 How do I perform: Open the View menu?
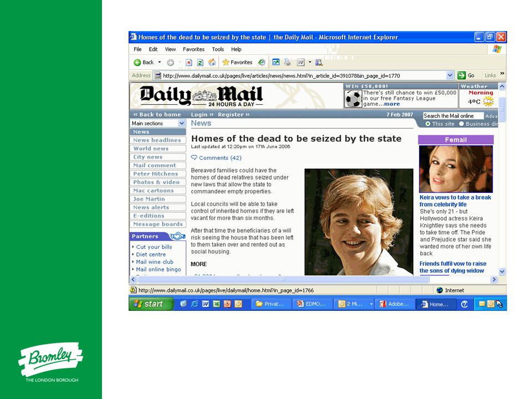(x=170, y=49)
